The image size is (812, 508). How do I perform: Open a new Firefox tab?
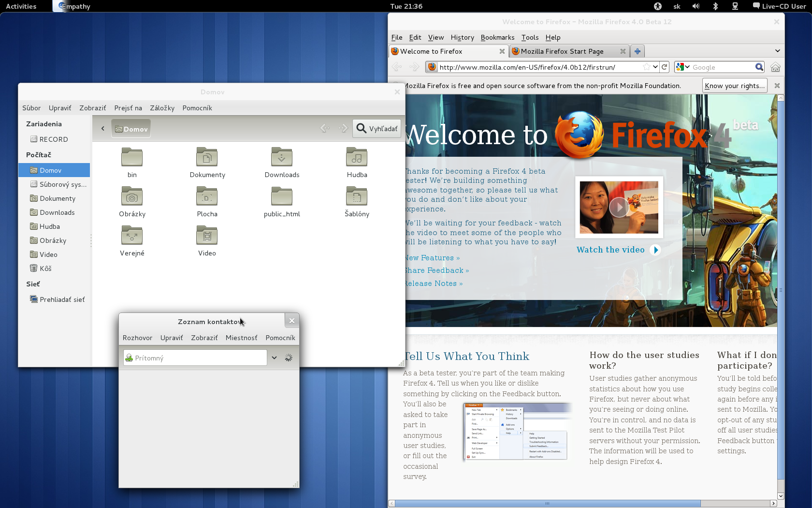(x=638, y=51)
